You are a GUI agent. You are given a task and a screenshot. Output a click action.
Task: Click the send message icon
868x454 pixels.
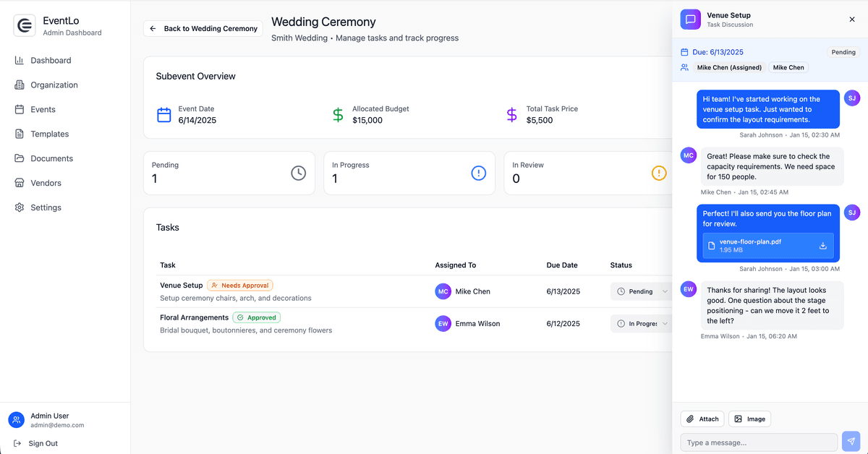[x=851, y=442]
